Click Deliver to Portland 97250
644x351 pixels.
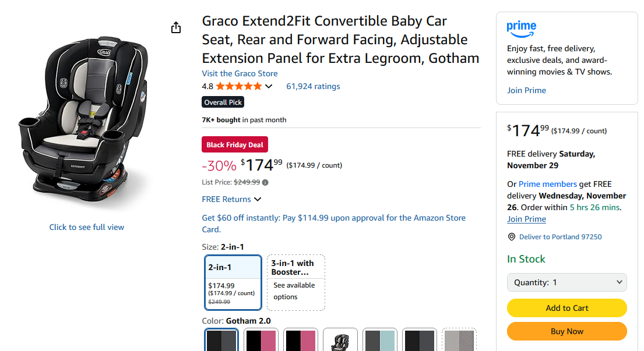[559, 237]
